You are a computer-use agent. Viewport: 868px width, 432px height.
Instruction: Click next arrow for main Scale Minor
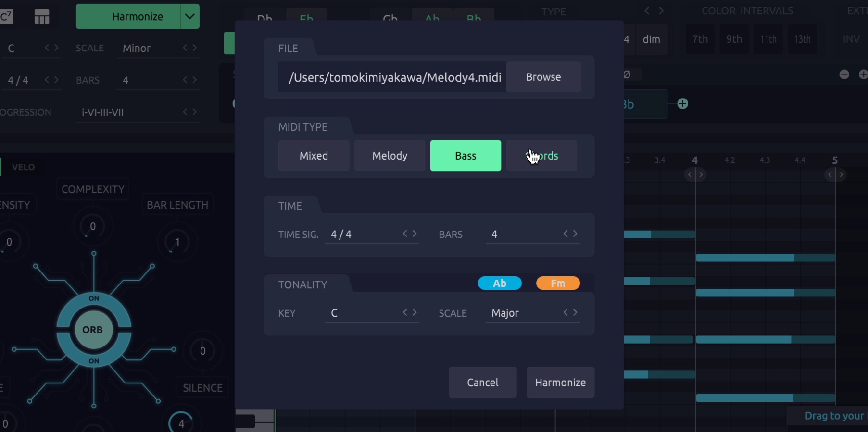click(x=195, y=48)
